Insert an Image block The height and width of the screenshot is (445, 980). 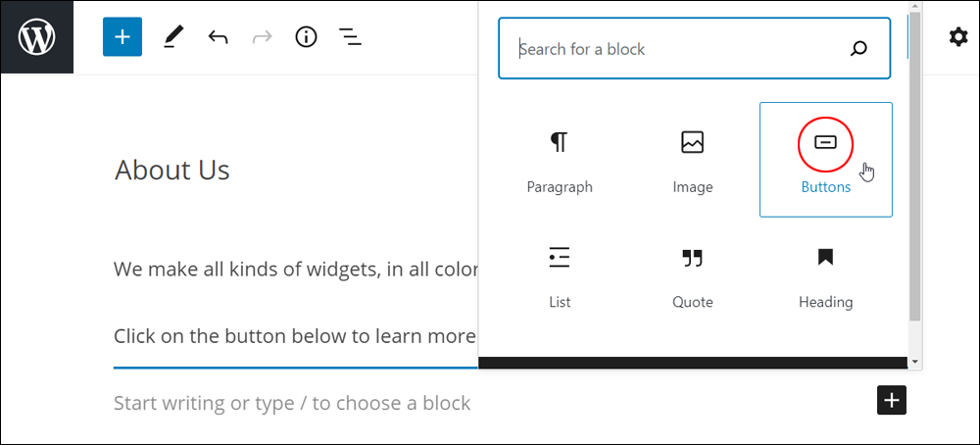(x=693, y=160)
